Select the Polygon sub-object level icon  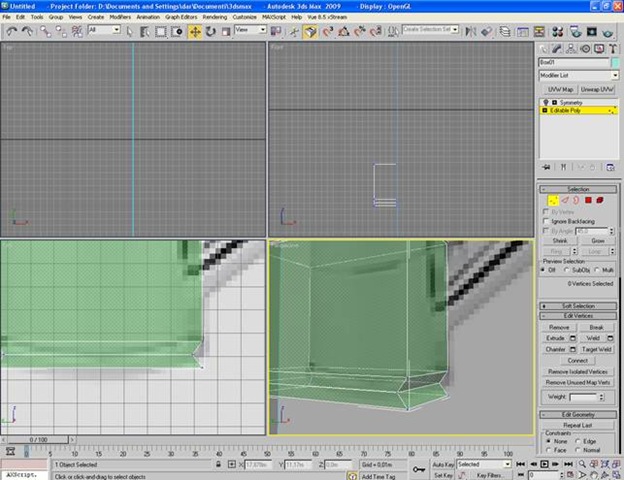pyautogui.click(x=589, y=200)
